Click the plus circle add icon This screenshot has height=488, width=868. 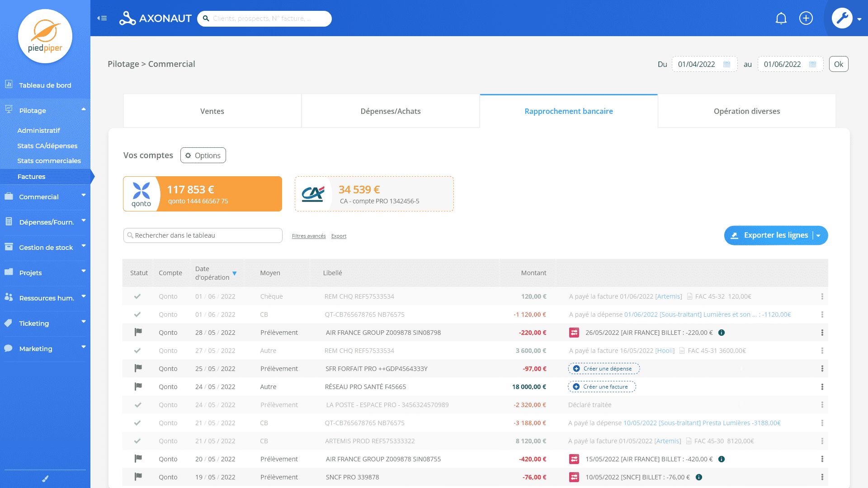pos(806,19)
